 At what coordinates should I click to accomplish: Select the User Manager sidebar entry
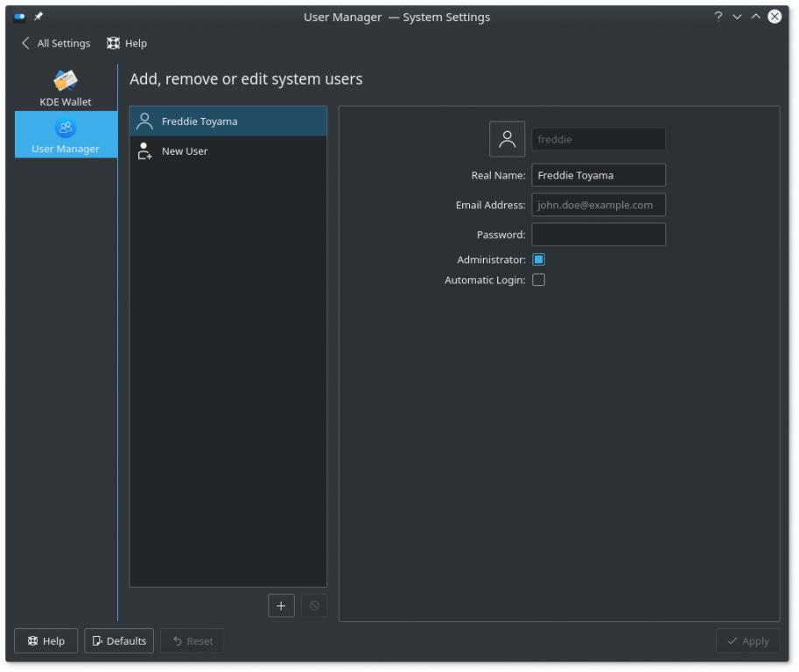pyautogui.click(x=66, y=135)
